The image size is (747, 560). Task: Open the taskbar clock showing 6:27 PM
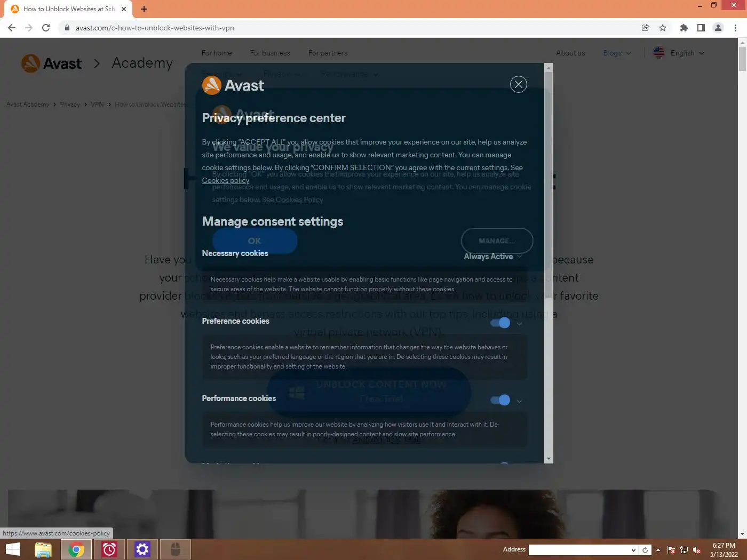(724, 550)
